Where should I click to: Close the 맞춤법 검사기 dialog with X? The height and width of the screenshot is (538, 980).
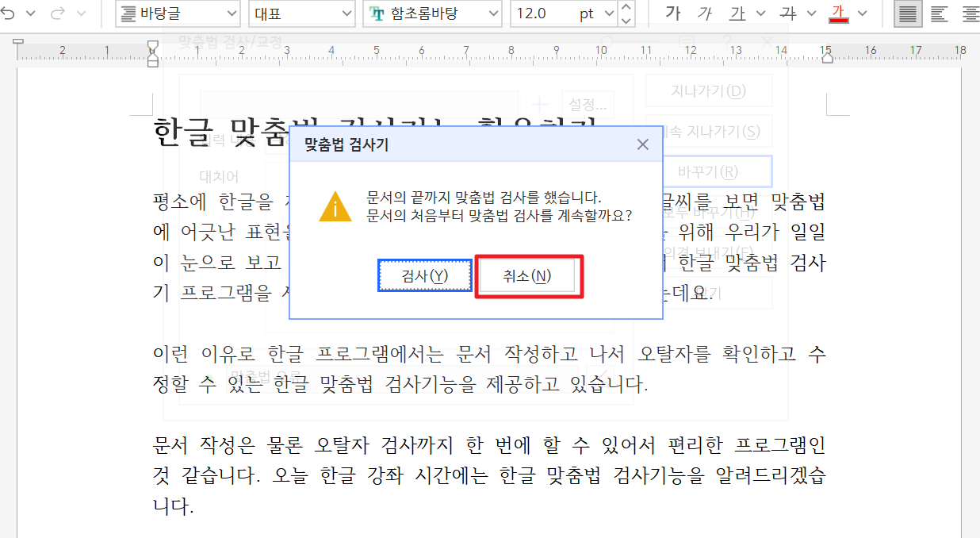(x=643, y=144)
